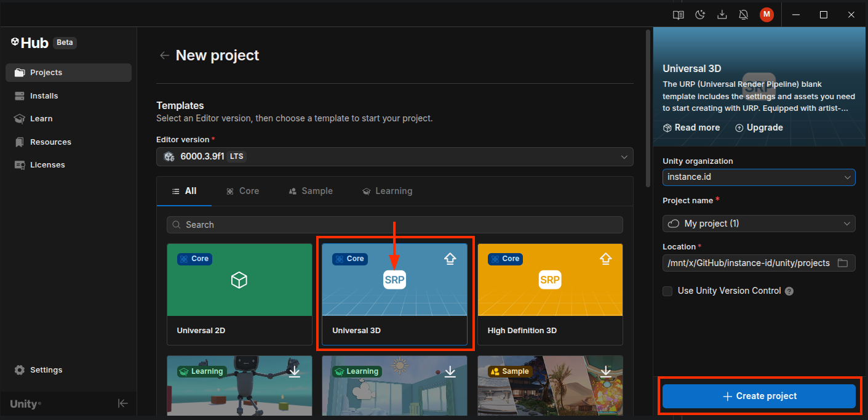Click the template Search field

394,225
